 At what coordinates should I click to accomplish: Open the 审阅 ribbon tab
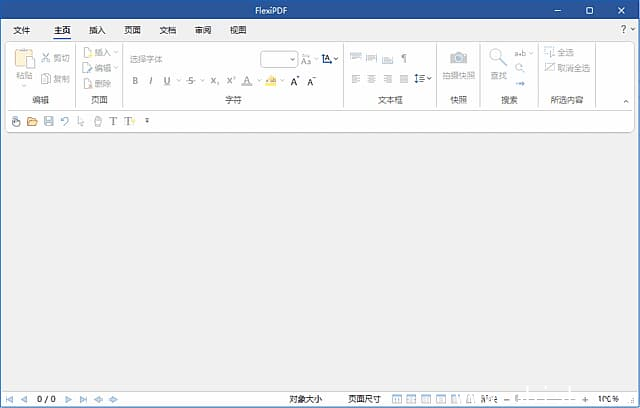(203, 30)
